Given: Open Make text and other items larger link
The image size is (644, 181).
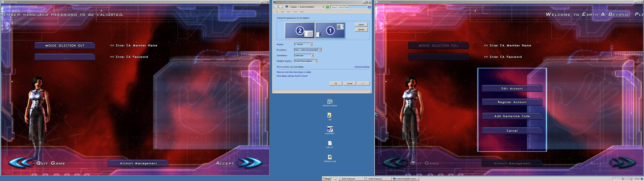Looking at the screenshot, I should pyautogui.click(x=294, y=72).
